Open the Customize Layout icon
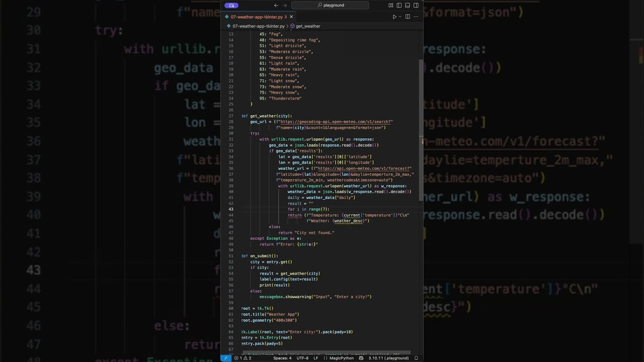Image resolution: width=644 pixels, height=362 pixels. [391, 6]
